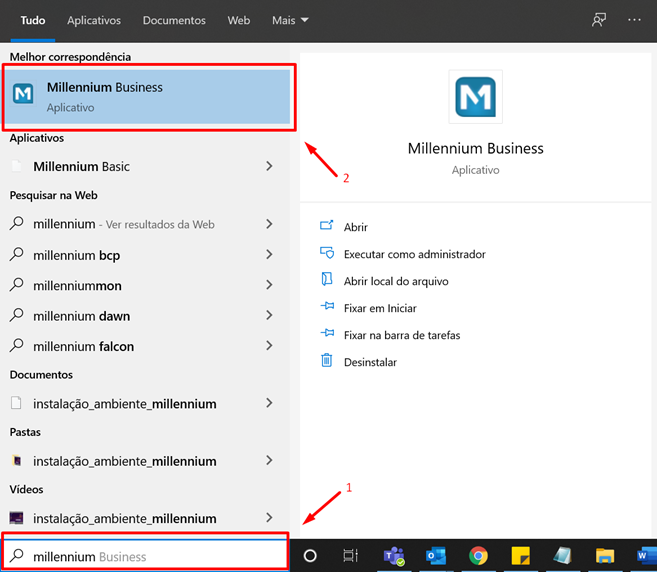Image resolution: width=657 pixels, height=572 pixels.
Task: Click magnifier icon beside millennium falcon
Action: [16, 345]
